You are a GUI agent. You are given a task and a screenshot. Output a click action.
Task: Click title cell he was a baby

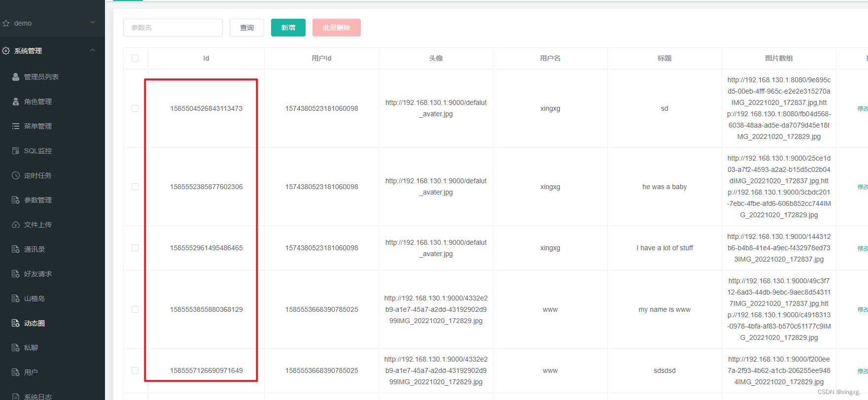(664, 187)
